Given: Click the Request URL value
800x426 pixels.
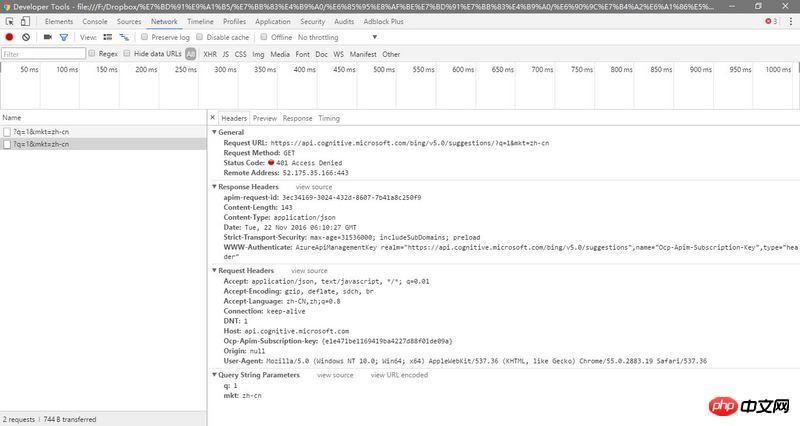Looking at the screenshot, I should [410, 143].
